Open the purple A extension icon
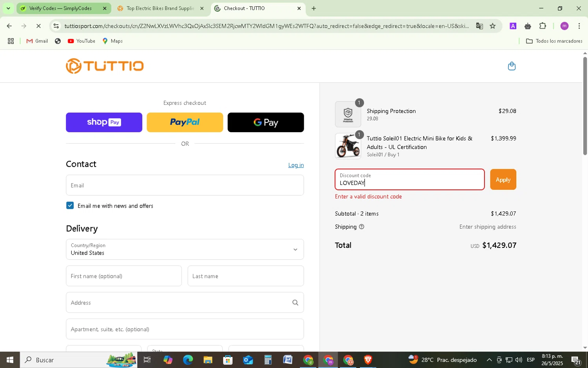 coord(513,26)
